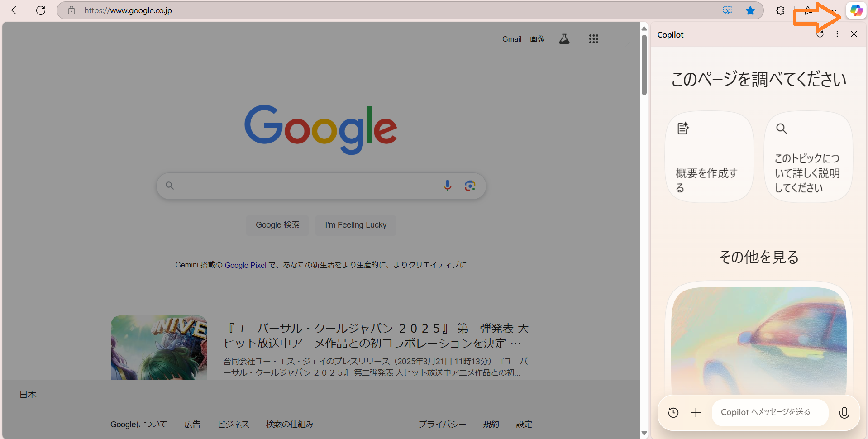The image size is (868, 439).
Task: Open Google Lens camera search
Action: (470, 186)
